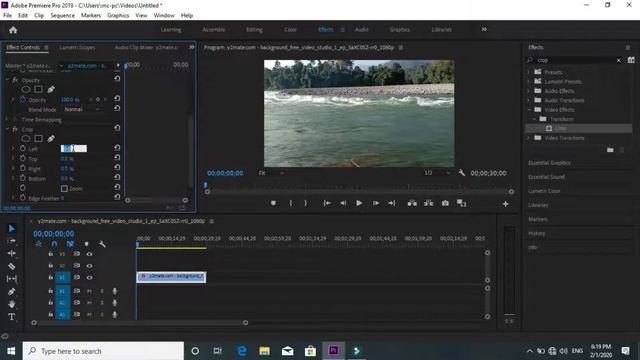Toggle Linked Selection in timeline
The height and width of the screenshot is (360, 640).
pos(70,244)
